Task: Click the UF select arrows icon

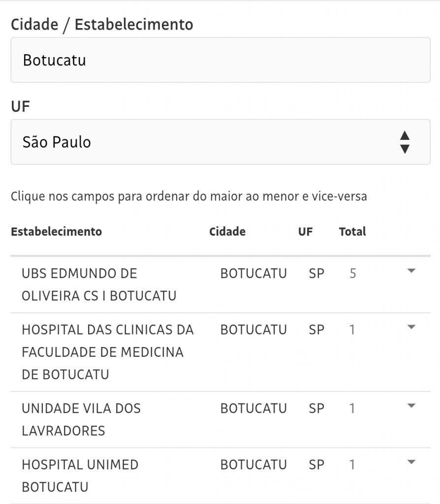Action: pyautogui.click(x=405, y=142)
